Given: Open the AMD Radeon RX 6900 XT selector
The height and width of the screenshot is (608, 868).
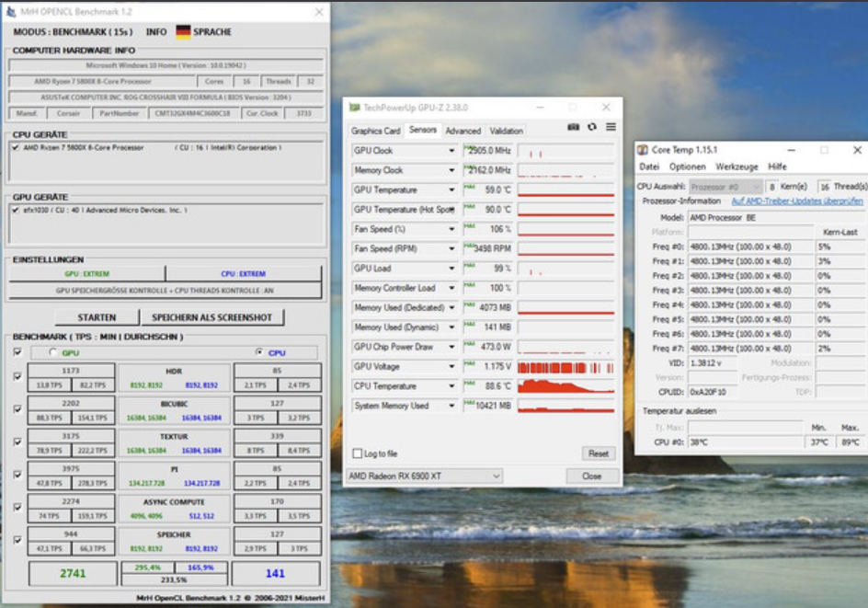Looking at the screenshot, I should click(424, 476).
